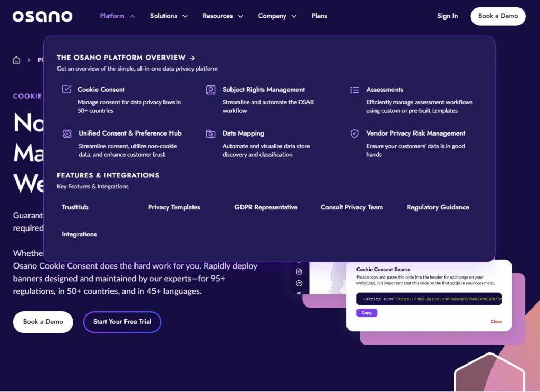Click 'Ensure your customers' data' description
This screenshot has width=540, height=392.
pos(416,150)
